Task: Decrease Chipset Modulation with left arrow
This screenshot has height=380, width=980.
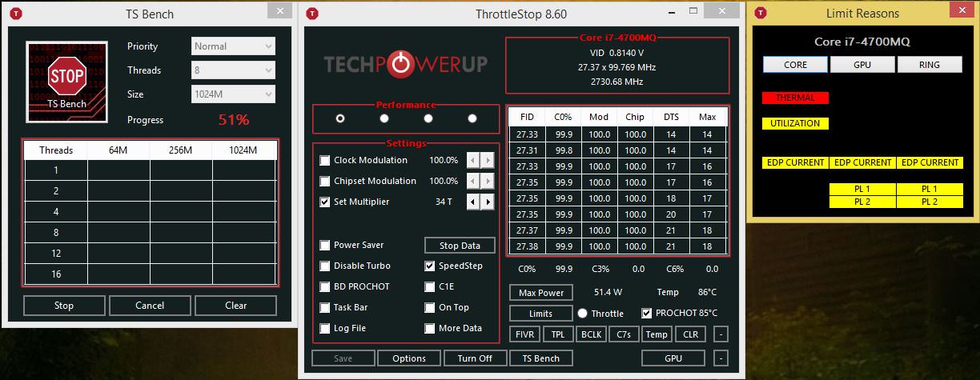Action: tap(473, 181)
